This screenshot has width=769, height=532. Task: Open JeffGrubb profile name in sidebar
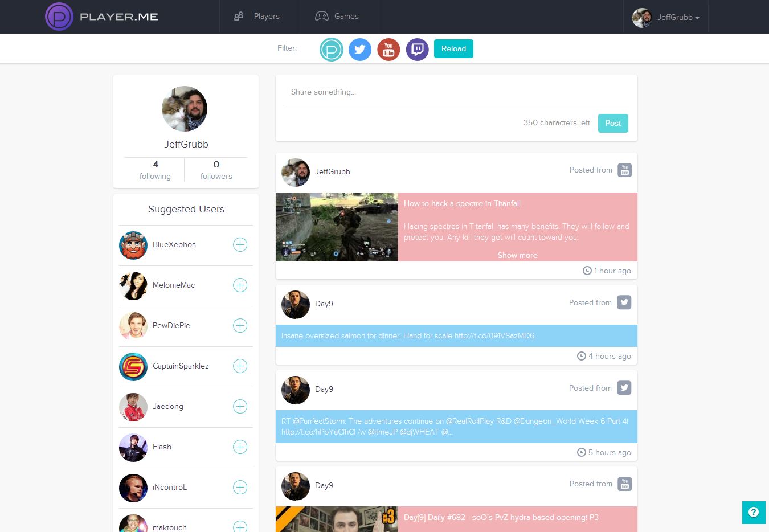pyautogui.click(x=186, y=144)
